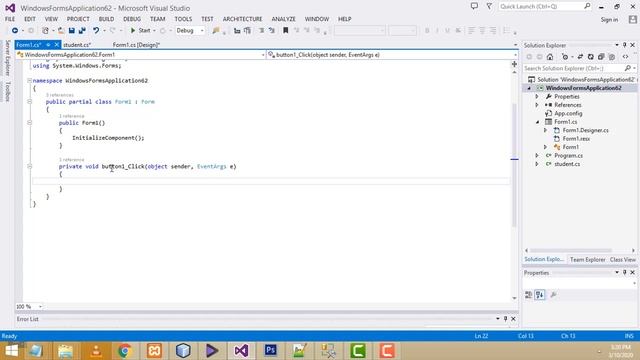This screenshot has width=640, height=360.
Task: Switch to the Team Explorer tab
Action: [x=587, y=260]
